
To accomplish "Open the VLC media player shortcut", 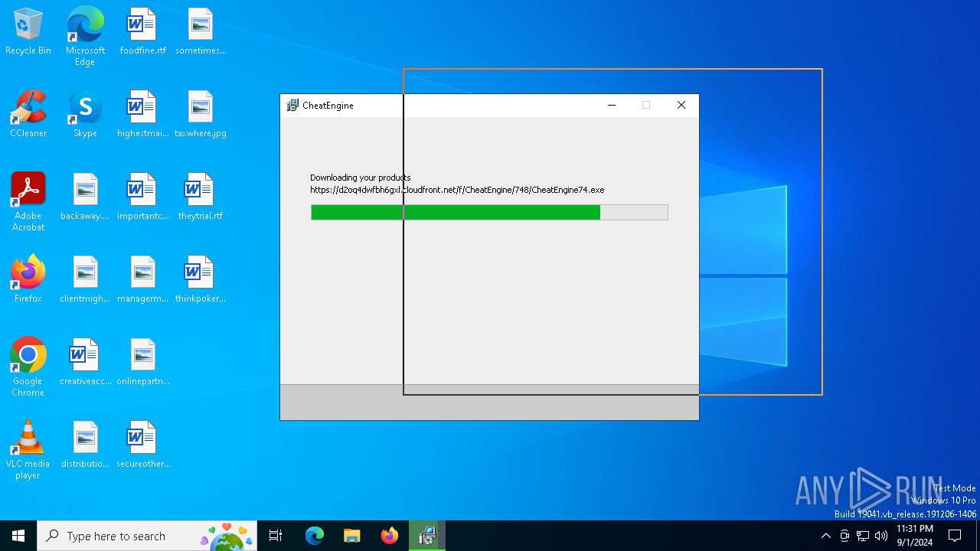I will pyautogui.click(x=28, y=450).
